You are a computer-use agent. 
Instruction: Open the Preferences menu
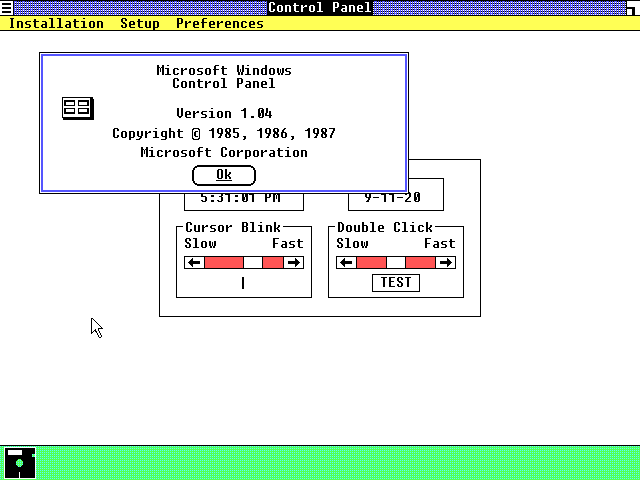220,24
